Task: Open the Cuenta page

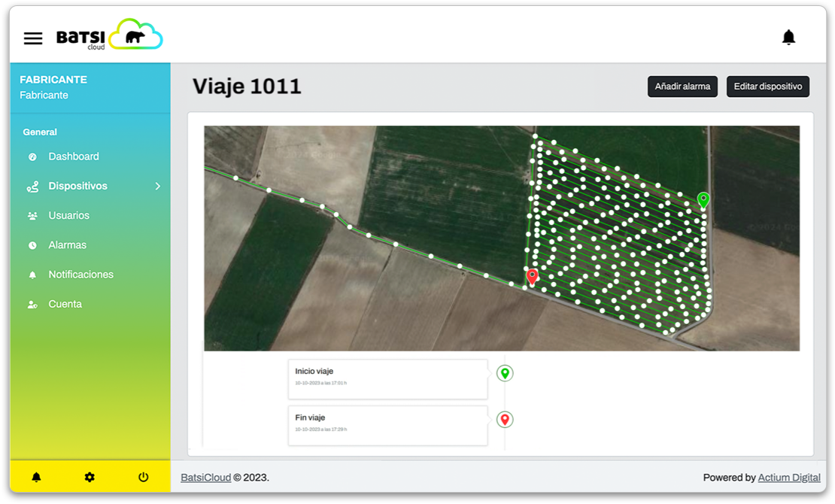Action: click(x=65, y=304)
